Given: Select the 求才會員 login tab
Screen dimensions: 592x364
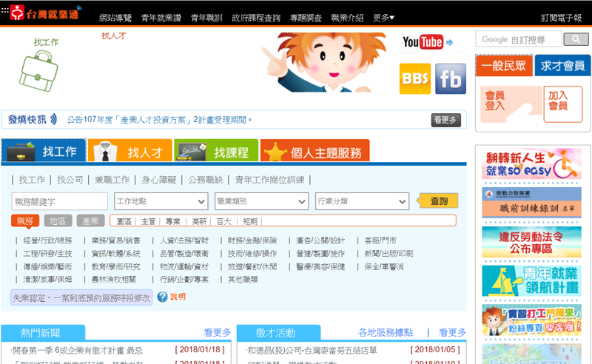Looking at the screenshot, I should [562, 66].
